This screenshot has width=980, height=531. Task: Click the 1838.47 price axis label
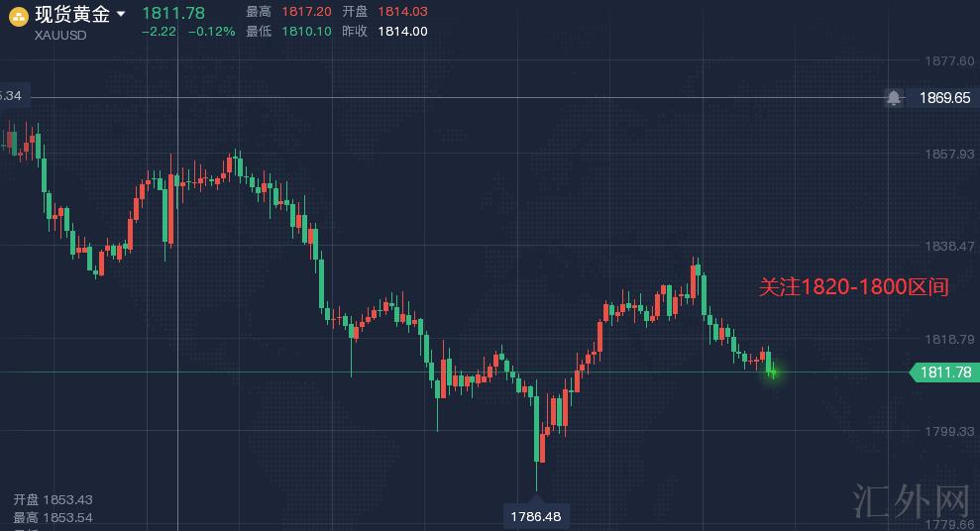point(948,246)
